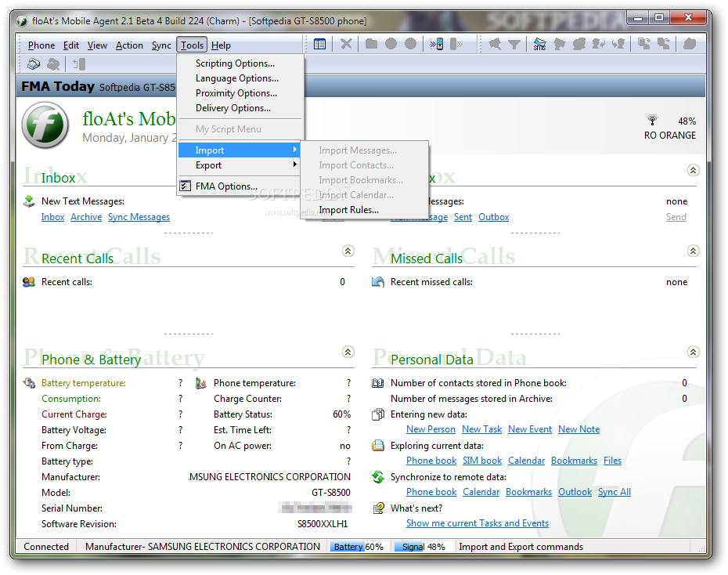Open the Files link
Viewport: 728px width, 575px height.
point(612,461)
